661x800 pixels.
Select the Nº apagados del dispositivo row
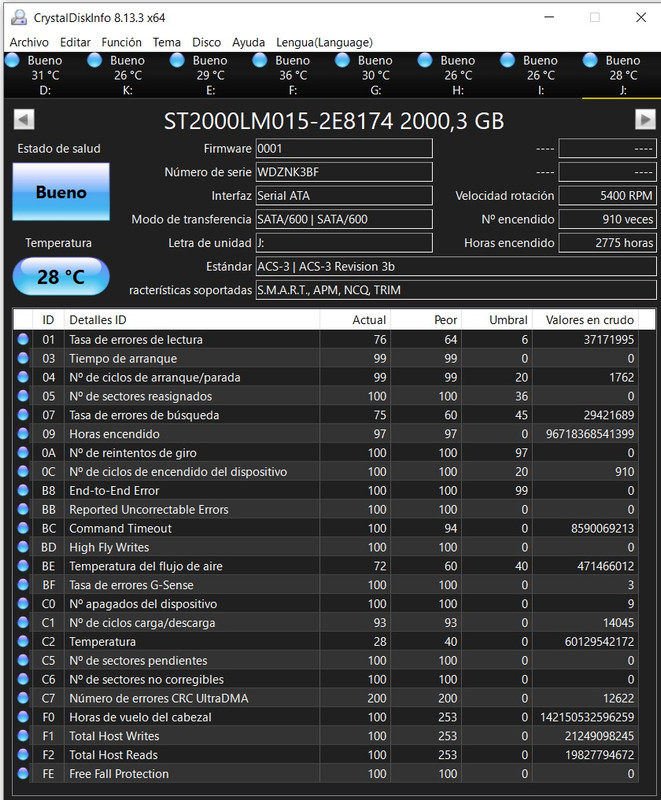pos(326,604)
